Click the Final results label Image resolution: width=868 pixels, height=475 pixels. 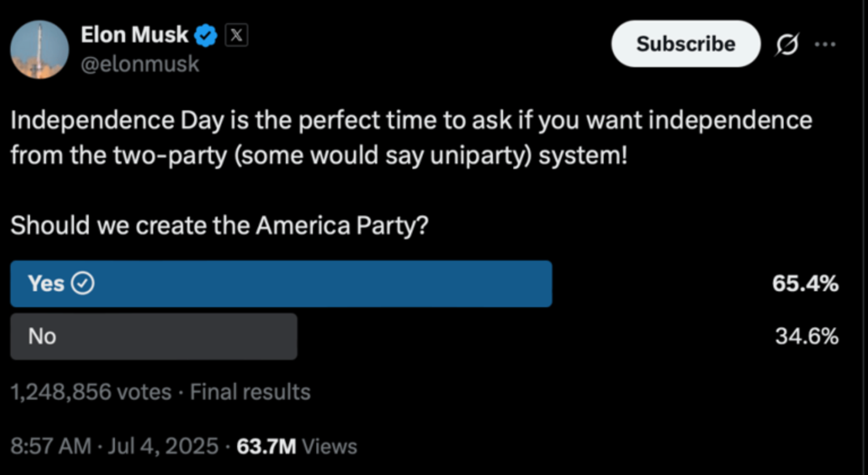250,392
